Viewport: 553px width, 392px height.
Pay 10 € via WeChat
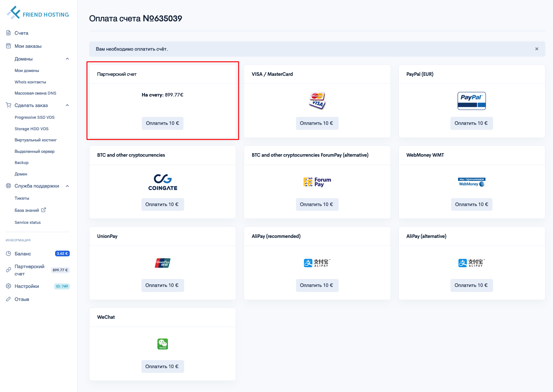tap(162, 367)
